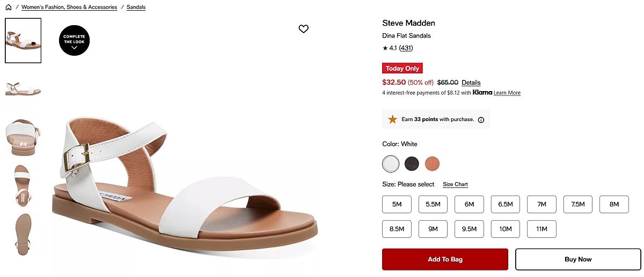The height and width of the screenshot is (277, 644).
Task: Go to Sandals breadcrumb category
Action: pyautogui.click(x=136, y=8)
